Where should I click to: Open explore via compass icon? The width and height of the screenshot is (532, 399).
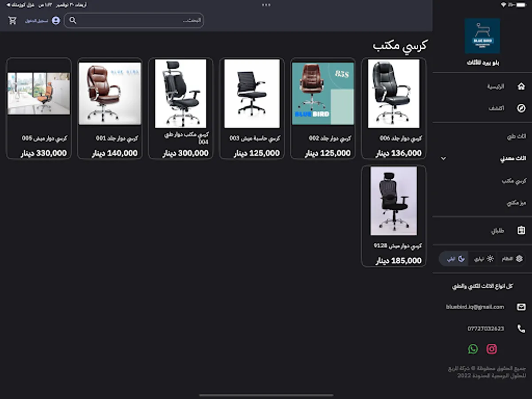[x=521, y=108]
